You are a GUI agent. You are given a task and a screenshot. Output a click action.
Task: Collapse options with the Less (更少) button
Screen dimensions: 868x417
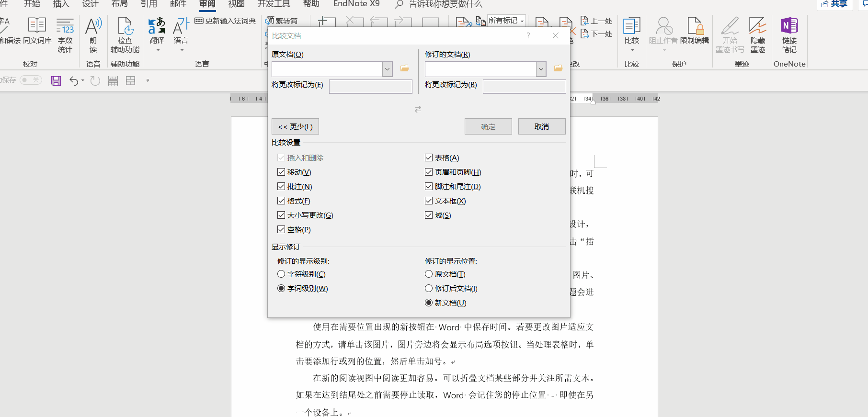tap(295, 126)
